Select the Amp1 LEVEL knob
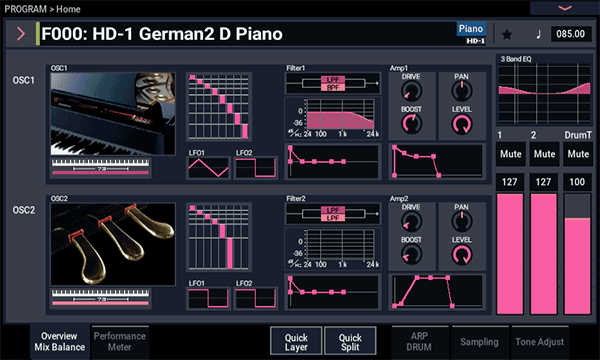600x360 pixels. pyautogui.click(x=462, y=124)
